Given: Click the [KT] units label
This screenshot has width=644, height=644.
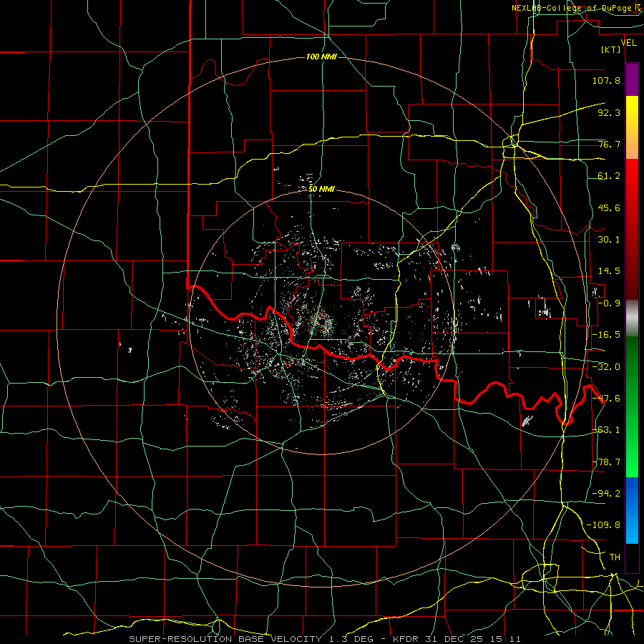Looking at the screenshot, I should (611, 49).
